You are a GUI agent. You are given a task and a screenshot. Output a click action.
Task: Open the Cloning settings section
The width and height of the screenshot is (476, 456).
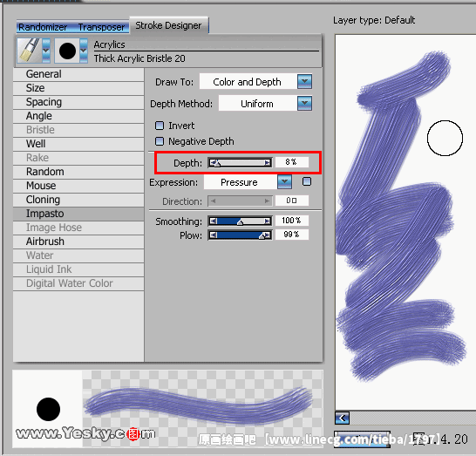[x=78, y=200]
